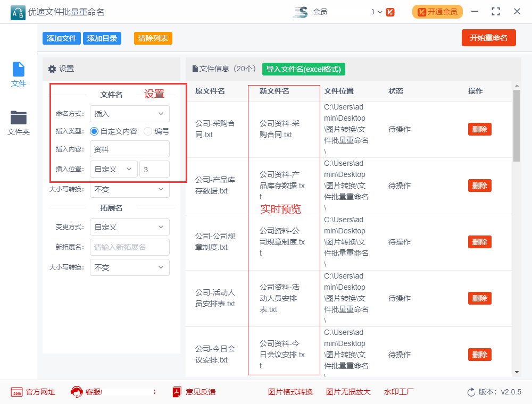Screen dimensions: 532x404
Task: Open the 文件 file mode in sidebar
Action: (18, 74)
